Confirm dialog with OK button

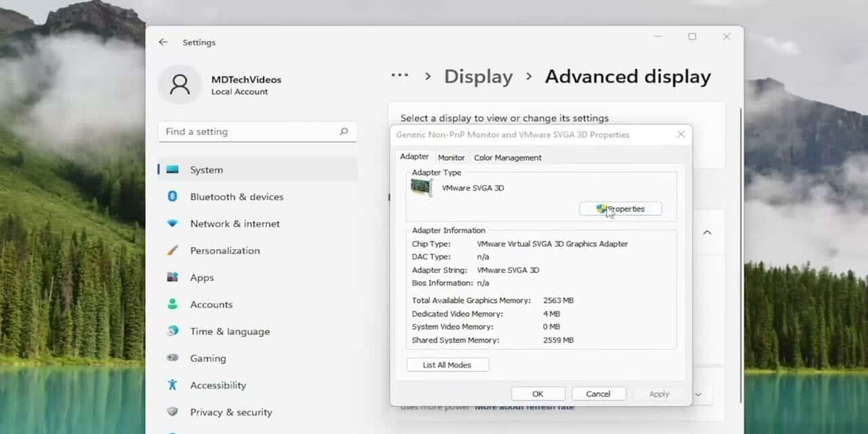538,394
